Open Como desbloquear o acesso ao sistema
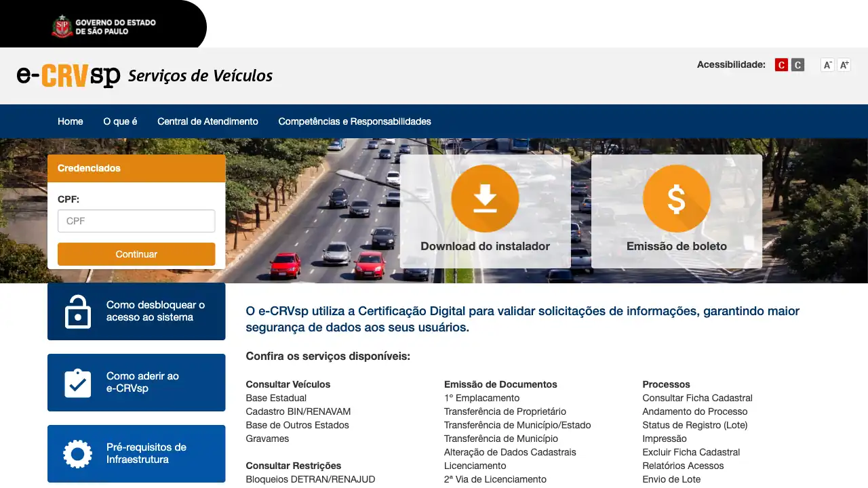Image resolution: width=868 pixels, height=488 pixels. pyautogui.click(x=136, y=312)
